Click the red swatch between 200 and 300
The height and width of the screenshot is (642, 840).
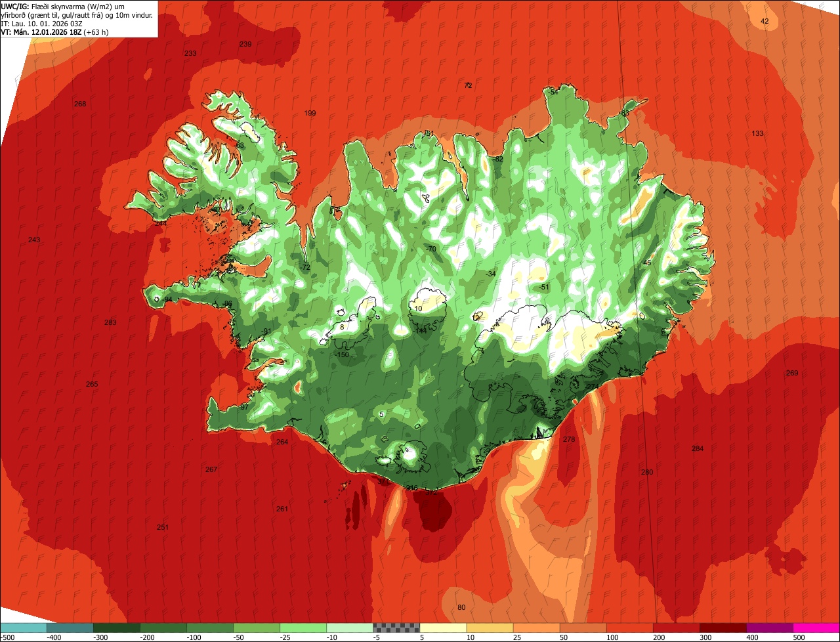pos(676,628)
